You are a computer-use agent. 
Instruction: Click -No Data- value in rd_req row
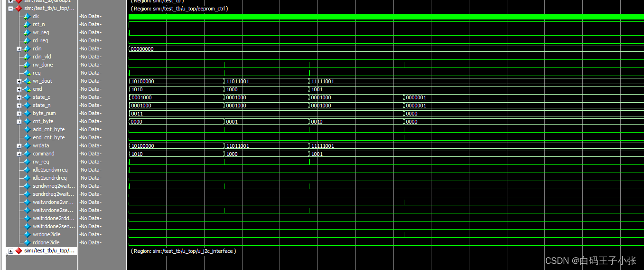click(90, 40)
